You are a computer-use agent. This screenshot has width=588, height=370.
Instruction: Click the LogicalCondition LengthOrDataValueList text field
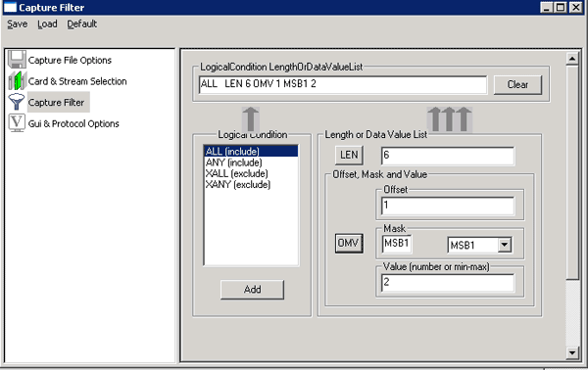343,84
